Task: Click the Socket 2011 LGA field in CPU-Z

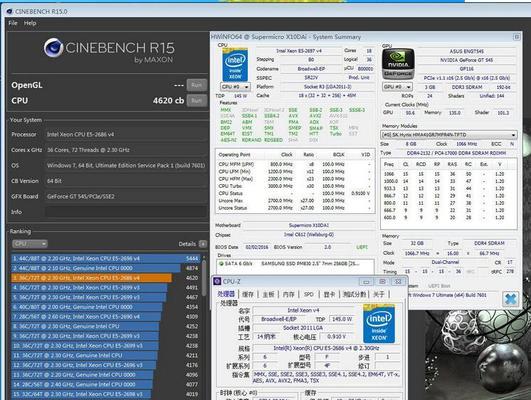Action: (x=303, y=328)
